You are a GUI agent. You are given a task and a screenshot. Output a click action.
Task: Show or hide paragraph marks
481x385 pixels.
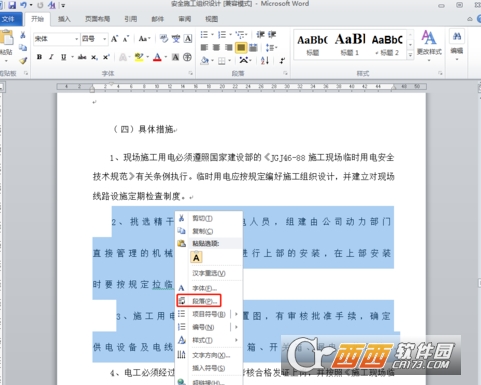[x=282, y=60]
